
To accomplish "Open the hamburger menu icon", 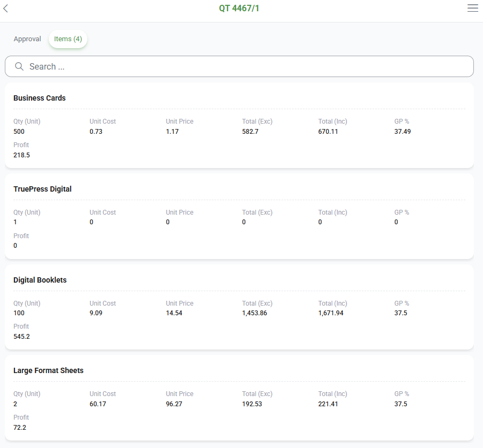I will (x=472, y=8).
